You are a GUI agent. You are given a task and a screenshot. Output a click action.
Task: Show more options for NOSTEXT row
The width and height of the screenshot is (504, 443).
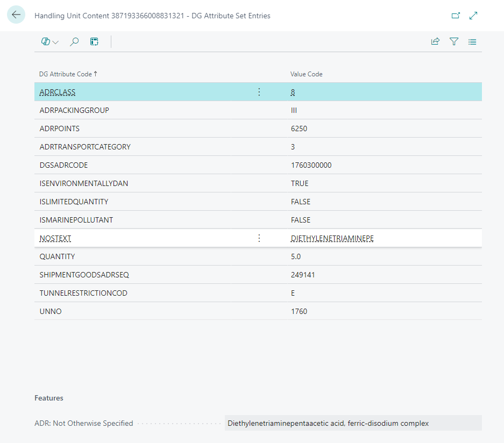(259, 238)
